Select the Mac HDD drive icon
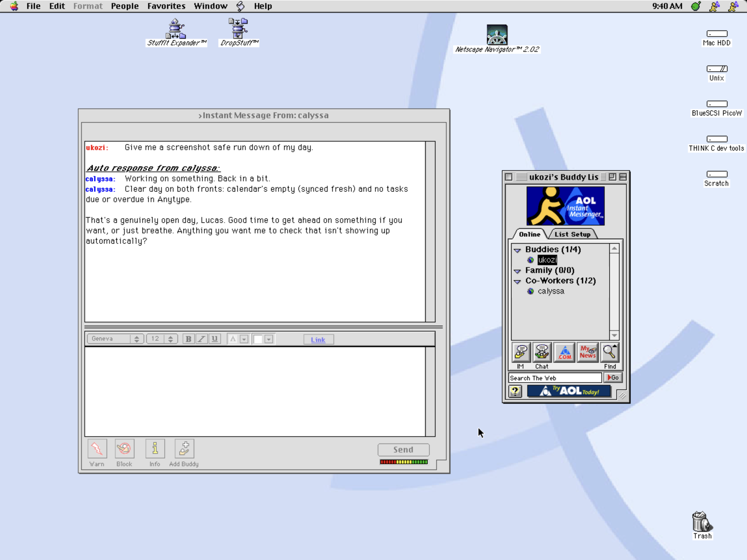The image size is (747, 560). pyautogui.click(x=717, y=33)
